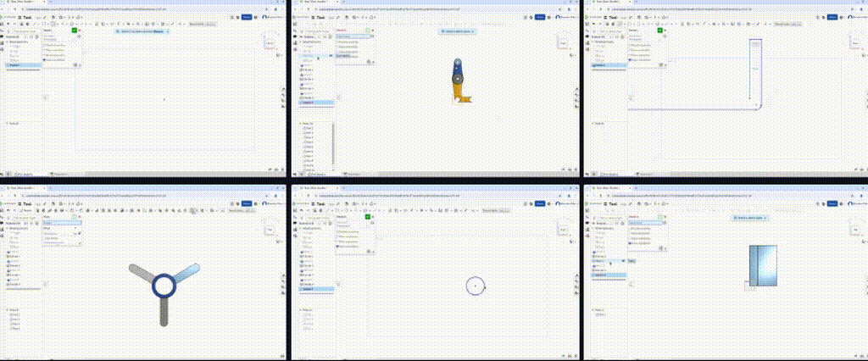Viewport: 868px width, 361px height.
Task: Click Parts list scrollbar in the linkage window
Action: pos(333,144)
